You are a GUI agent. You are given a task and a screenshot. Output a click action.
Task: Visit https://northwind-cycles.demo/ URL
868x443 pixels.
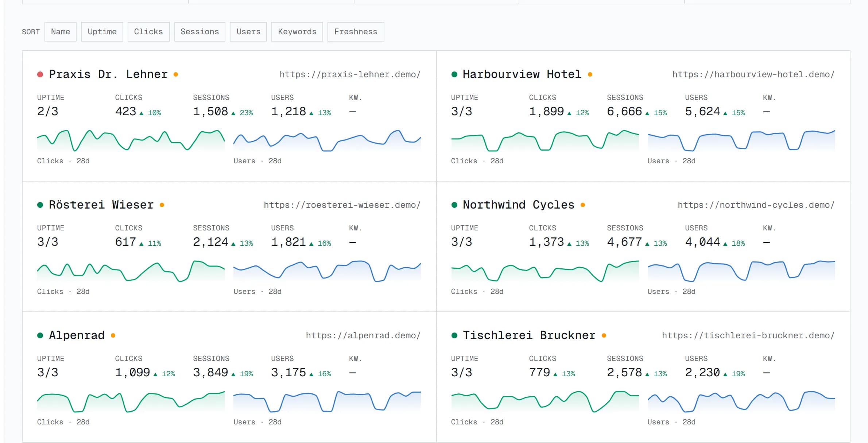coord(756,205)
